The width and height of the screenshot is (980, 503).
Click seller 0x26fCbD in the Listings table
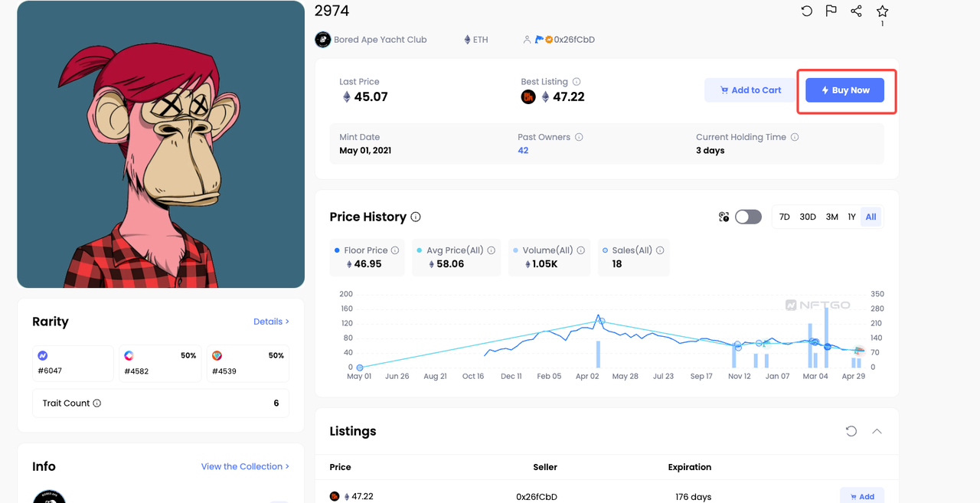[x=536, y=497]
